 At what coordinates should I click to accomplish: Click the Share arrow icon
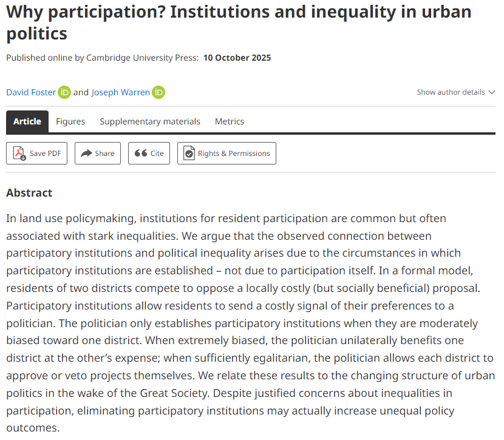tap(86, 154)
